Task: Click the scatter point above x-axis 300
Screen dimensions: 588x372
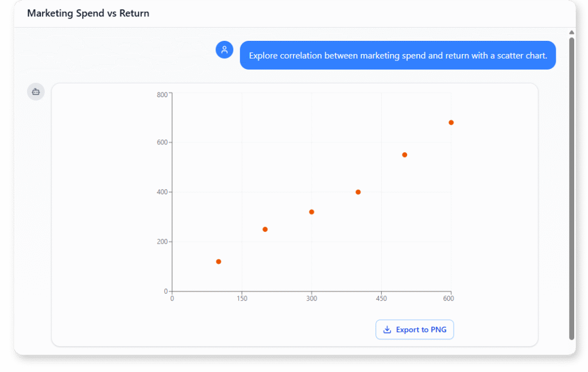Action: click(x=312, y=212)
